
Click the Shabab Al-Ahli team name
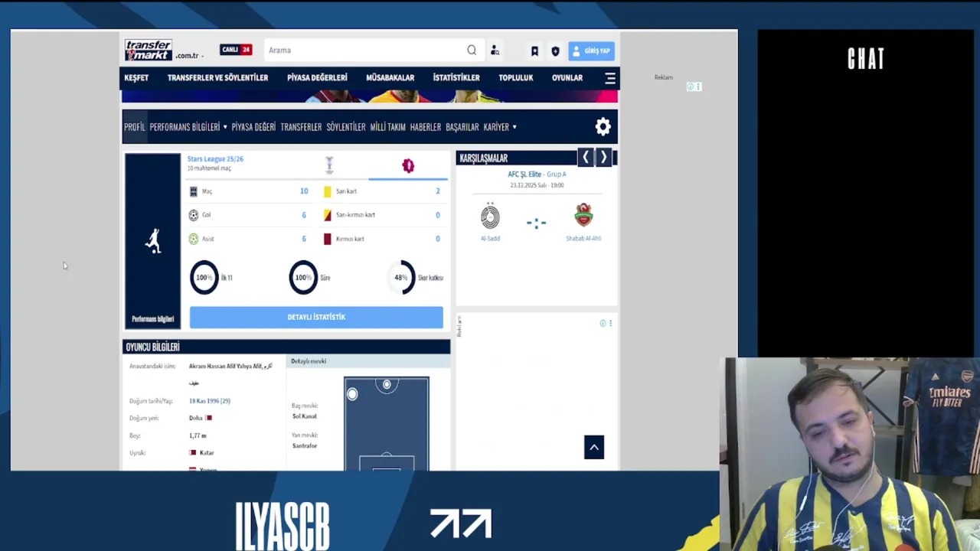(583, 239)
